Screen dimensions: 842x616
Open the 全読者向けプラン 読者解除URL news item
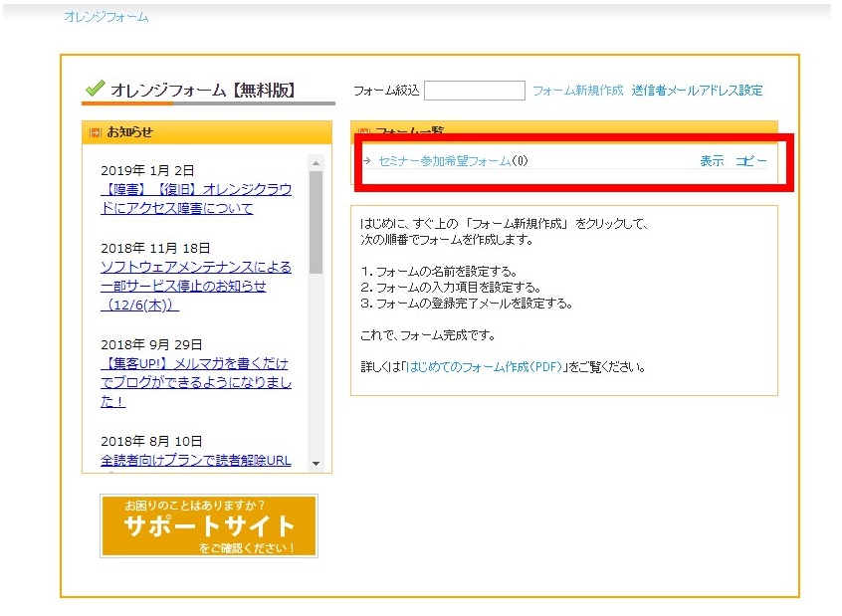click(x=196, y=460)
